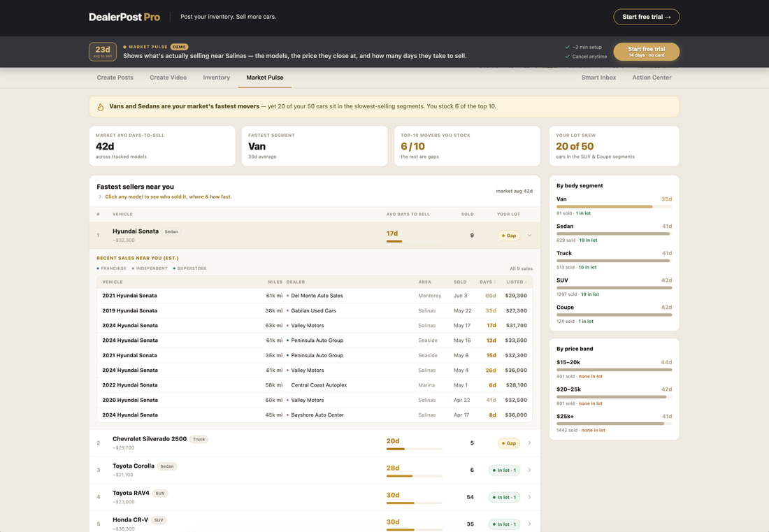Click the SUV tag beside Toyota RAV4
Screen dimensions: 769x532
point(160,494)
